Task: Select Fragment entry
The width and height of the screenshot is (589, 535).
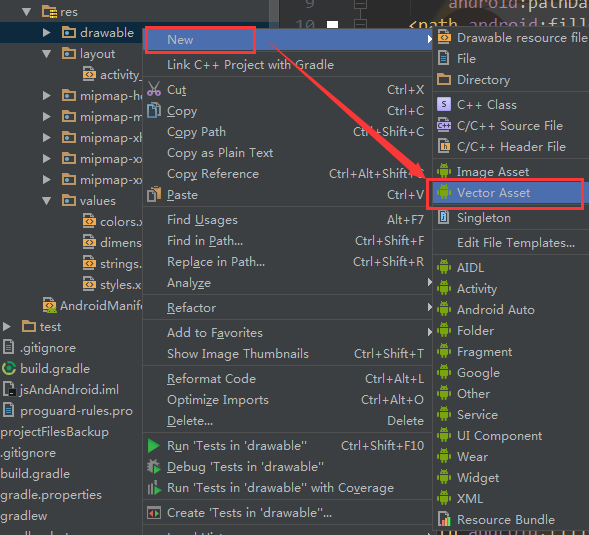Action: pyautogui.click(x=511, y=352)
